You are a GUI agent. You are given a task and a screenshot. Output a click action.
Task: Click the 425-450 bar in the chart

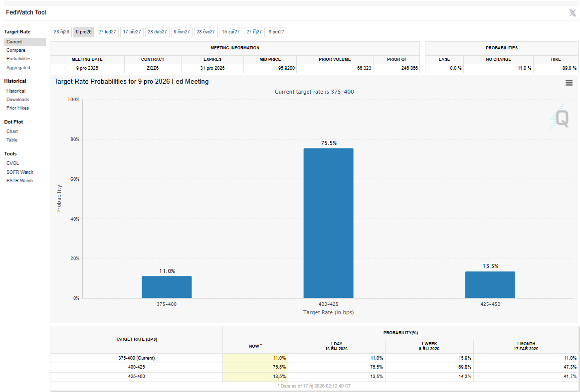coord(490,284)
